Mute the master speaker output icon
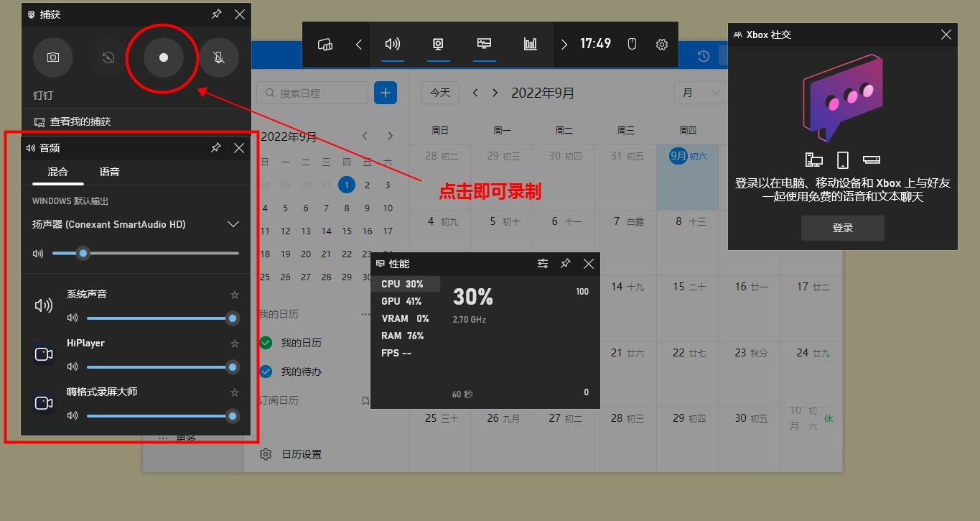This screenshot has width=980, height=521. pyautogui.click(x=38, y=253)
